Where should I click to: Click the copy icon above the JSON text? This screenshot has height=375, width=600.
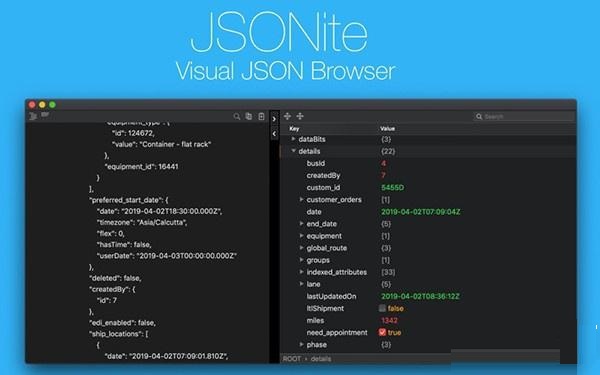(x=249, y=116)
